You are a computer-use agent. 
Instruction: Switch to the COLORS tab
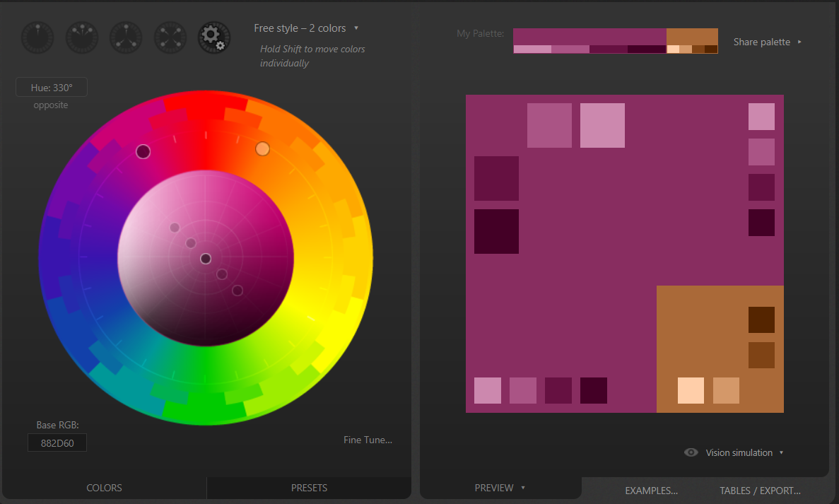104,488
